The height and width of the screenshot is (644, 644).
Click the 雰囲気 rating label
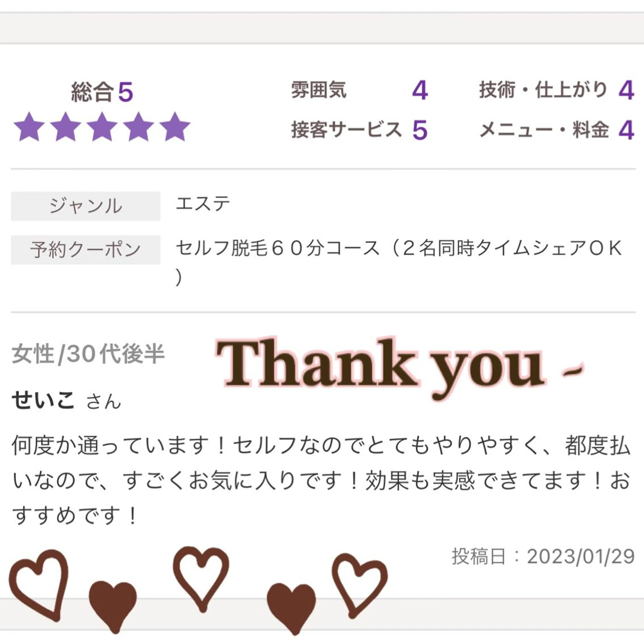pos(319,90)
